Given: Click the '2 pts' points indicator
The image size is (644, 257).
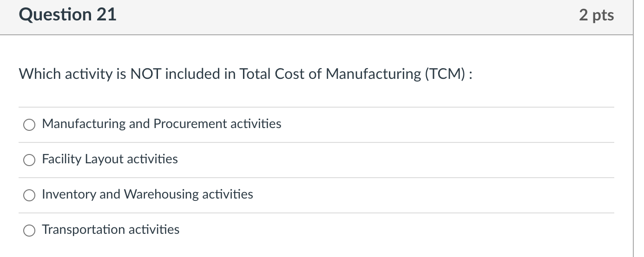Looking at the screenshot, I should point(597,15).
